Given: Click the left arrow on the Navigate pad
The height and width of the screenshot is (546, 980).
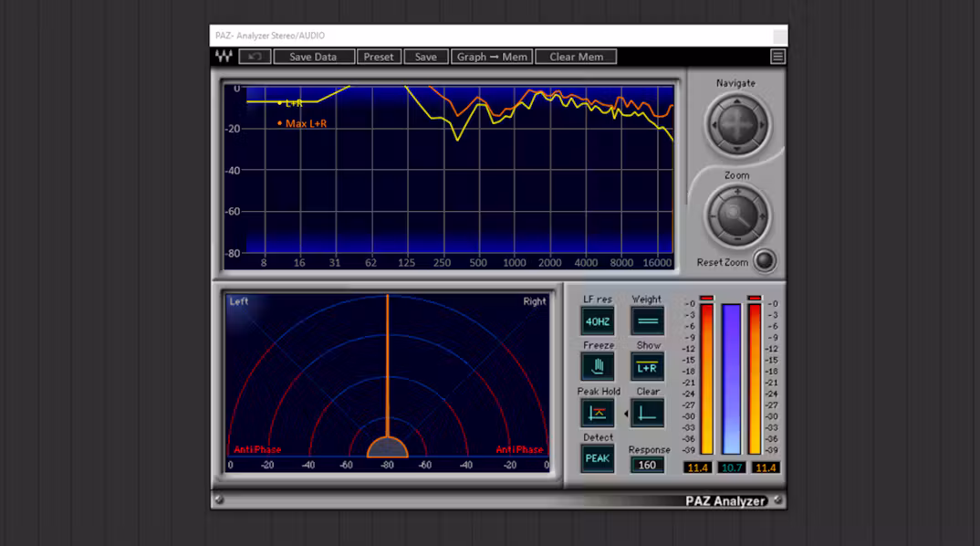Looking at the screenshot, I should click(x=714, y=125).
